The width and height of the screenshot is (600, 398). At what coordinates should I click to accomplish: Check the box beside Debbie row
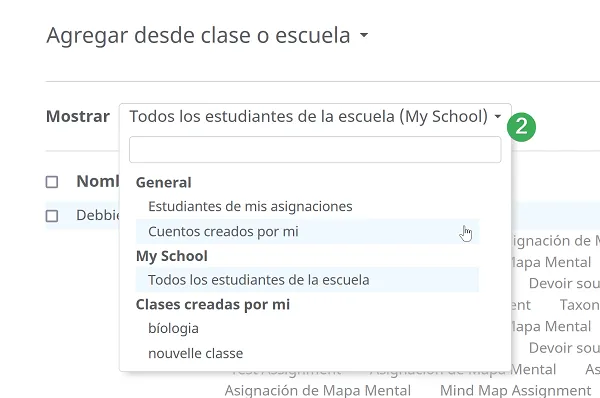[x=52, y=216]
